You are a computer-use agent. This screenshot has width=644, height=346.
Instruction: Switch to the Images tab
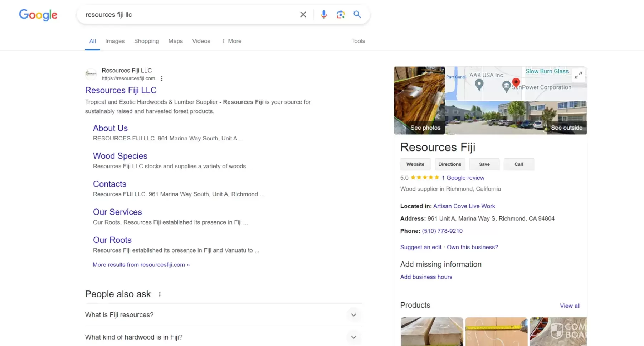115,41
